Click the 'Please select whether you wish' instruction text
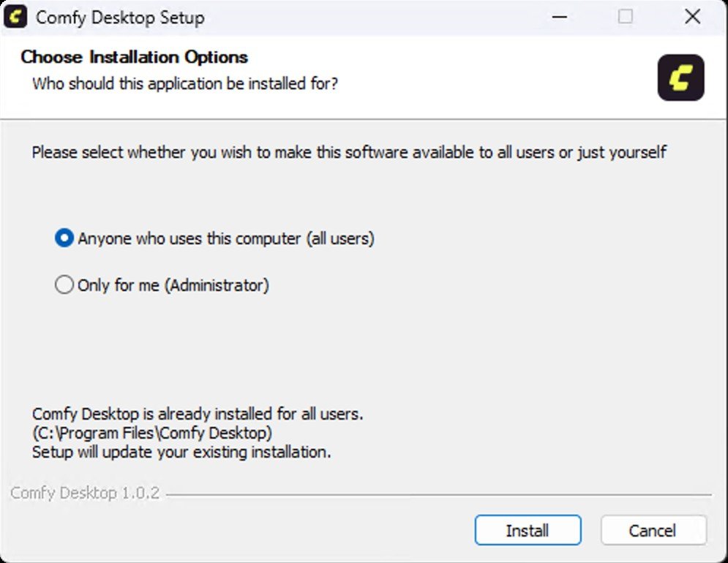Viewport: 728px width, 563px height. (x=349, y=152)
